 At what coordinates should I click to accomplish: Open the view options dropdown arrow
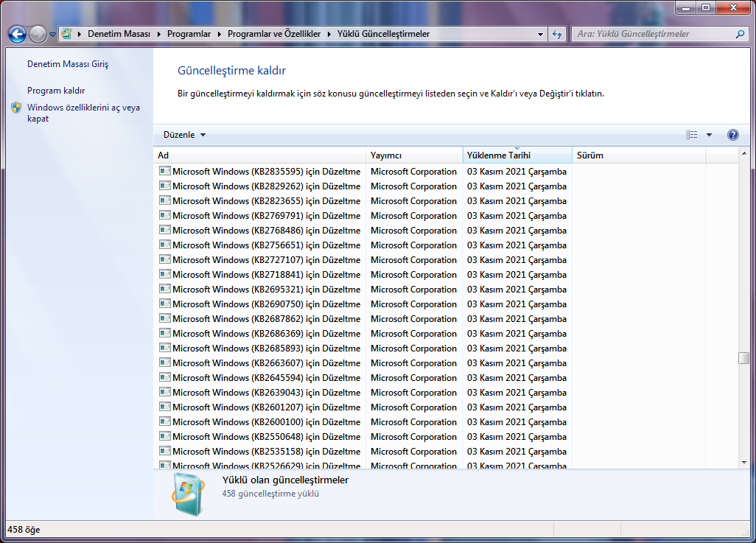(x=710, y=135)
